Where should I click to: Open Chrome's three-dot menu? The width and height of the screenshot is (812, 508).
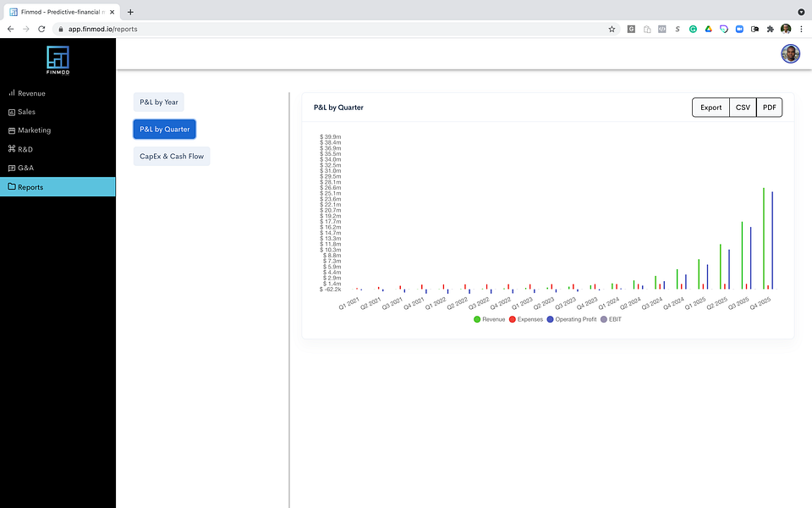pyautogui.click(x=801, y=29)
